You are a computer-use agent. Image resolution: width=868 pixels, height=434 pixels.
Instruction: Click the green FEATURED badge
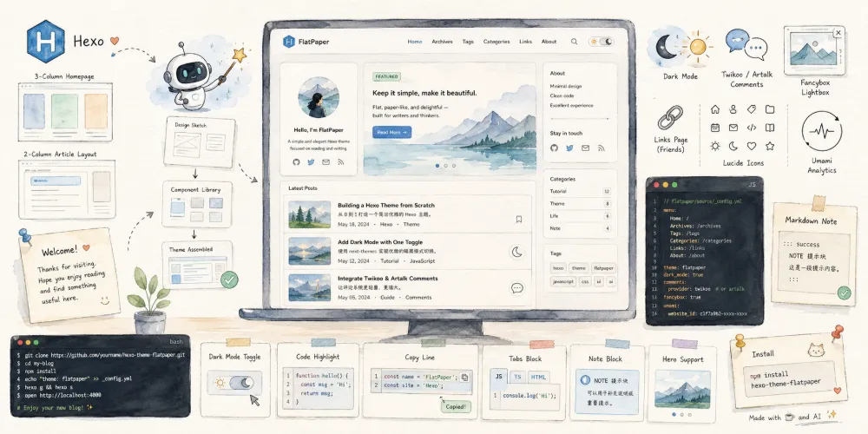pyautogui.click(x=386, y=76)
